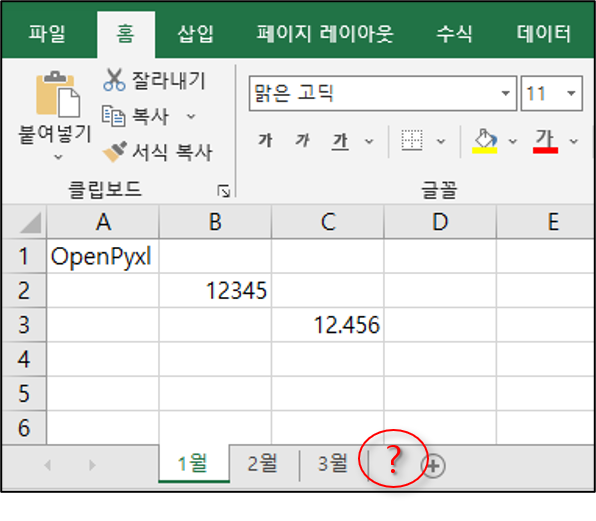The height and width of the screenshot is (521, 596).
Task: Click the Copy (복사) button
Action: click(135, 116)
